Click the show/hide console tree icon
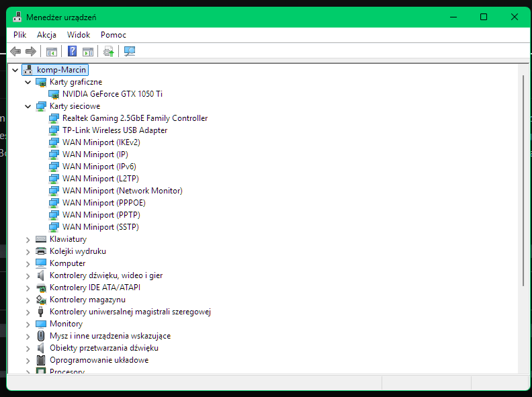This screenshot has width=532, height=397. (52, 51)
